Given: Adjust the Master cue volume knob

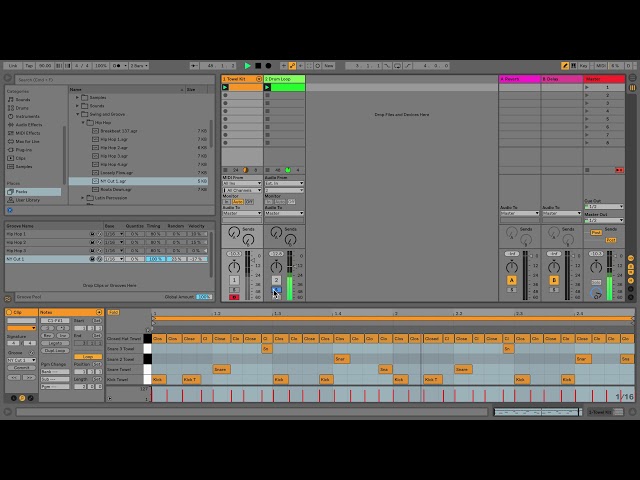Looking at the screenshot, I should [x=596, y=293].
